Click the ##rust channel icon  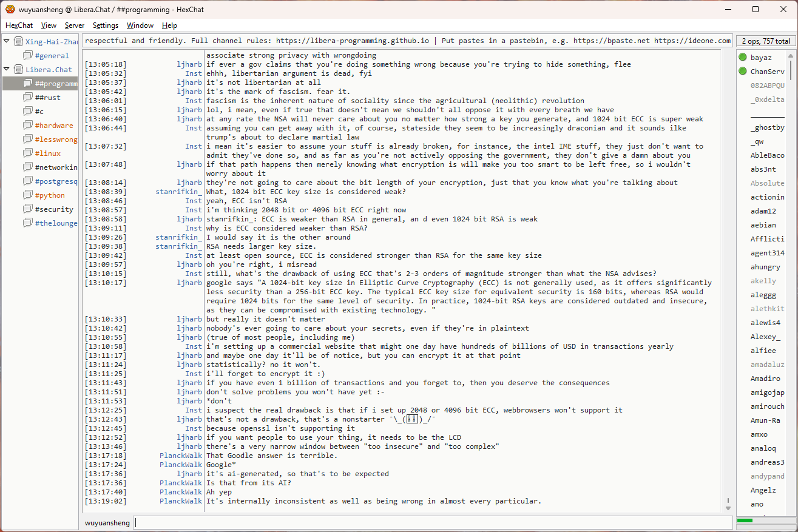[28, 98]
